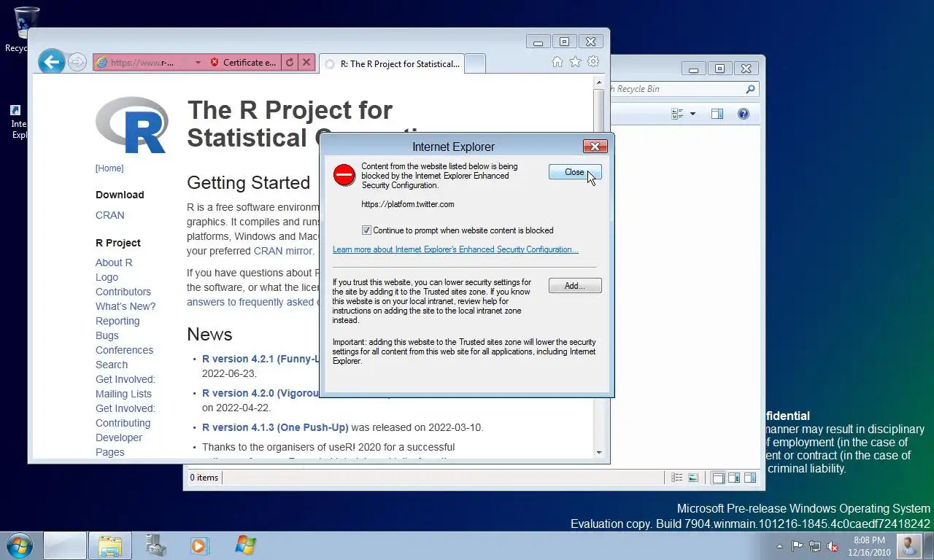Open the blue Help icon in Recycle Bin window
The width and height of the screenshot is (934, 560).
tap(743, 114)
